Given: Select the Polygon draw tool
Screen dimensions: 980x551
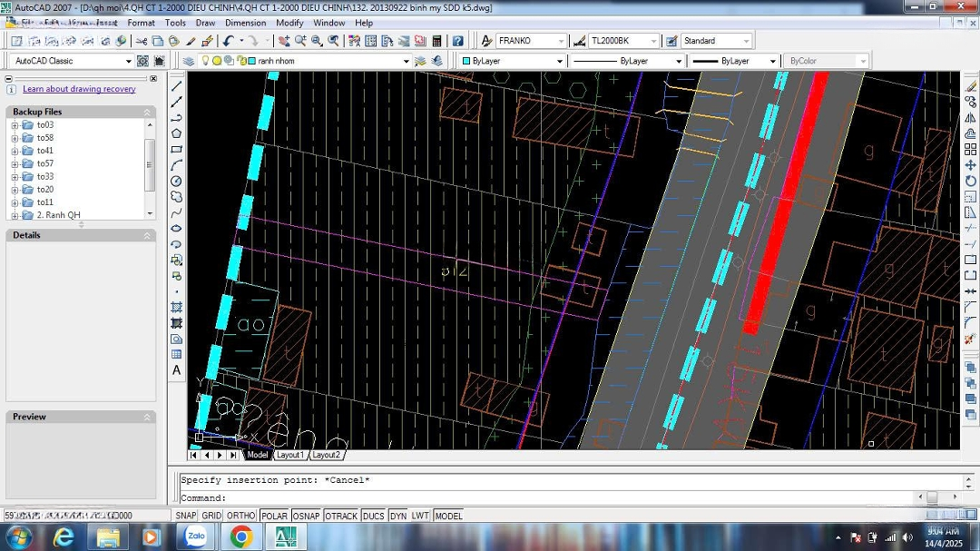Looking at the screenshot, I should pyautogui.click(x=177, y=133).
